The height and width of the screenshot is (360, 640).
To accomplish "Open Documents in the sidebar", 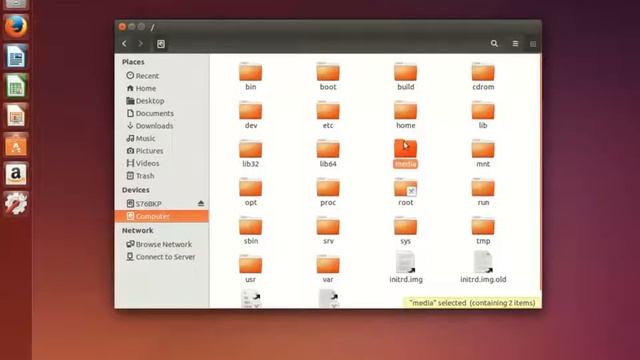I will pyautogui.click(x=150, y=113).
